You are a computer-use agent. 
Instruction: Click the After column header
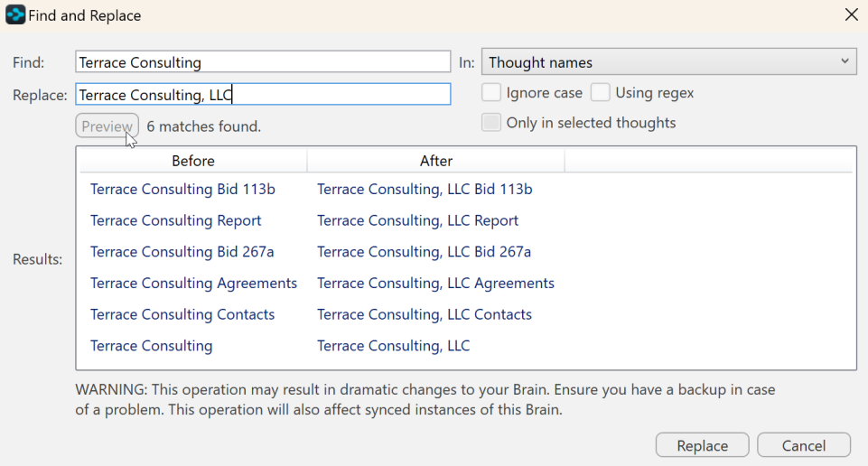pos(435,161)
